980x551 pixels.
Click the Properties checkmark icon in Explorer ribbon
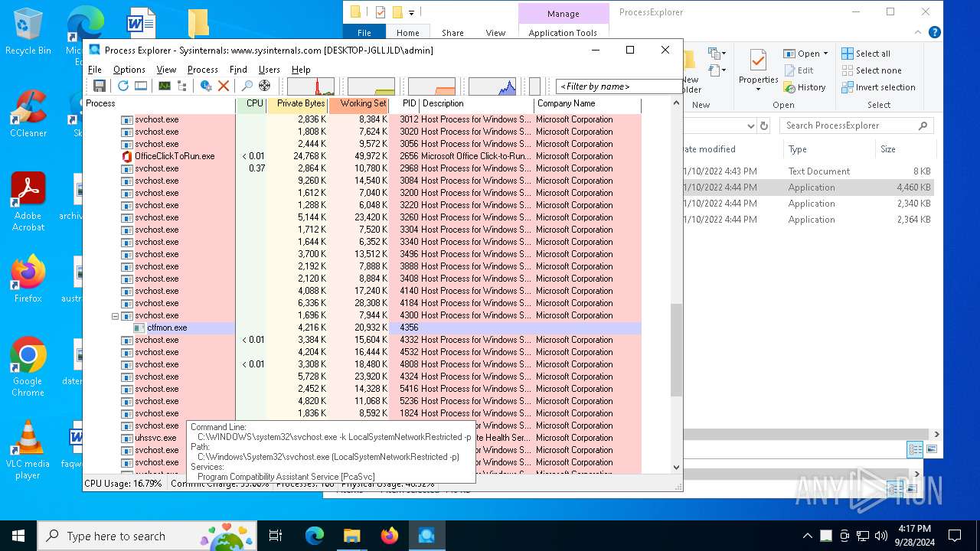coord(758,60)
